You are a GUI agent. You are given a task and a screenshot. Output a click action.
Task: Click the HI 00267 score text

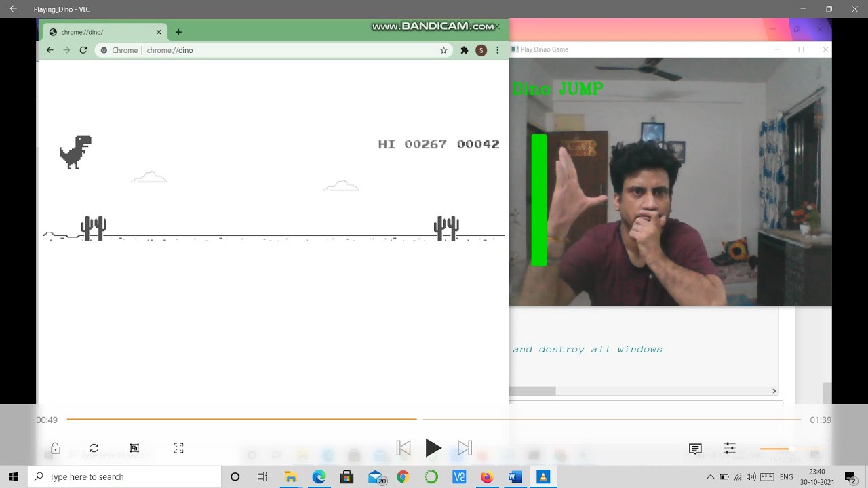[x=412, y=144]
